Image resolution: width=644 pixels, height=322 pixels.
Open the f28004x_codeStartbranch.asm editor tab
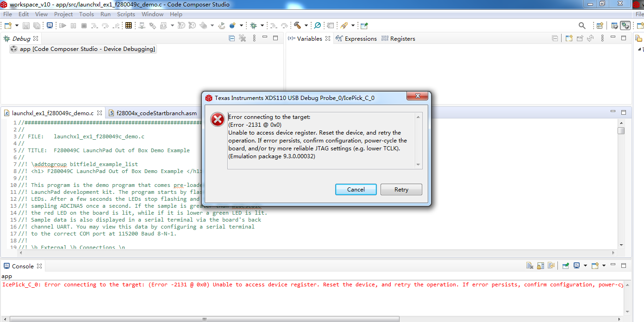(153, 113)
